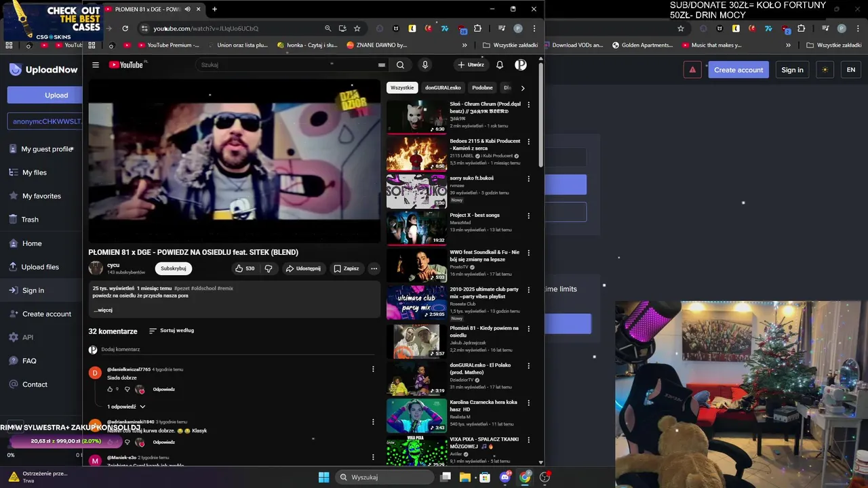Reload the YouTube page
This screenshot has width=868, height=488.
(125, 28)
